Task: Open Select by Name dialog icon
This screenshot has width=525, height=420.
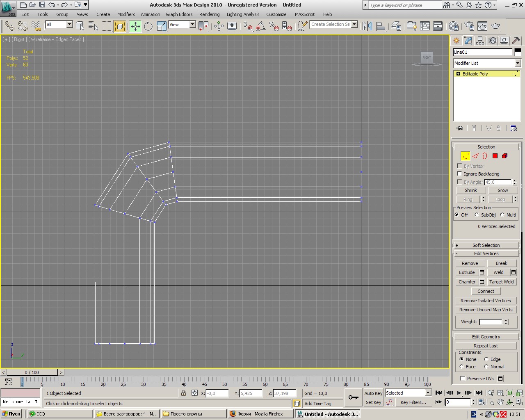Action: (93, 26)
